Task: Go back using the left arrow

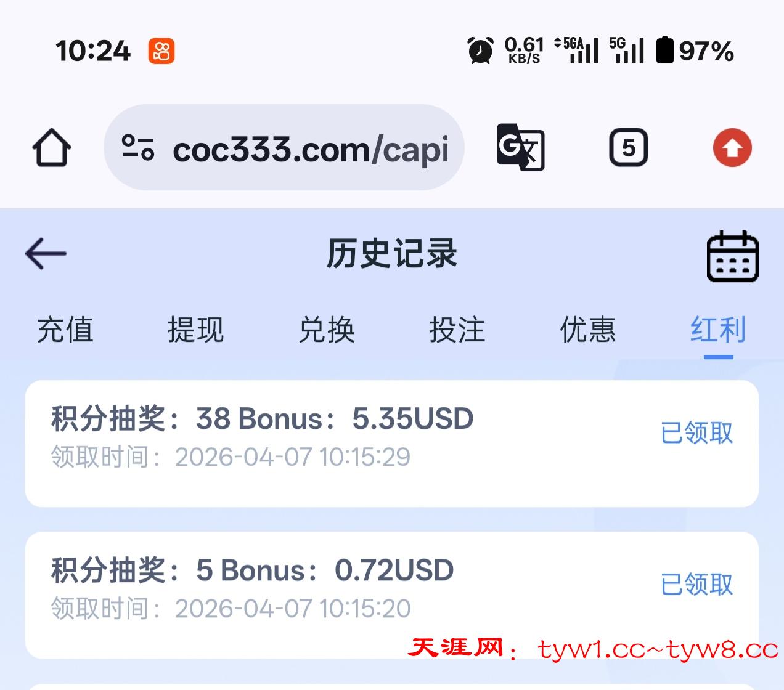Action: tap(46, 253)
